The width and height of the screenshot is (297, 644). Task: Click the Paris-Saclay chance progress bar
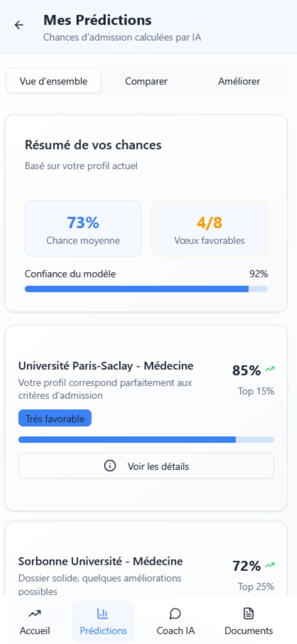pos(146,440)
